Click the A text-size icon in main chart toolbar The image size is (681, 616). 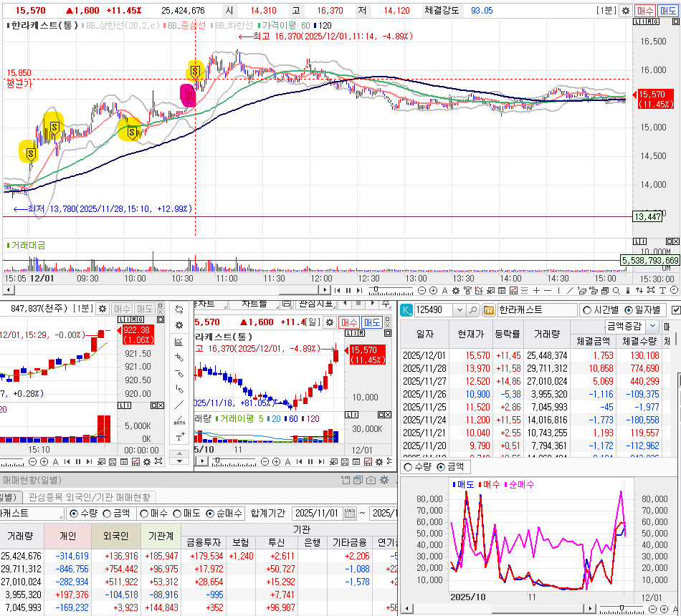tap(444, 291)
